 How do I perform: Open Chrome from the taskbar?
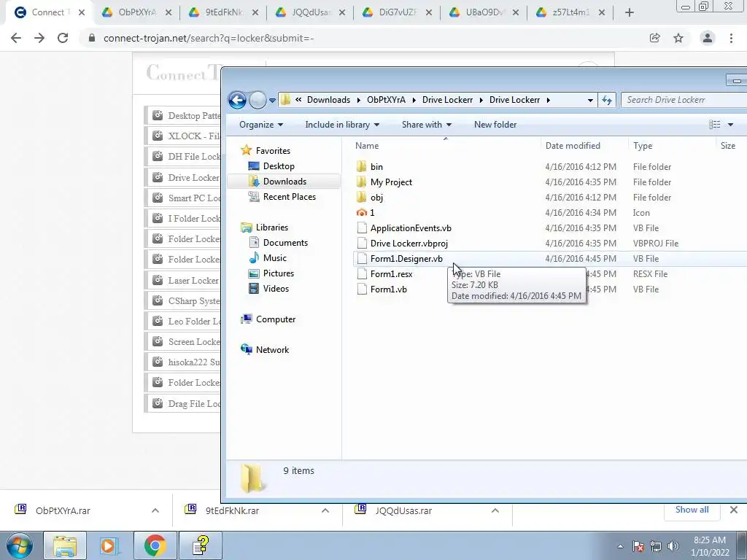(155, 545)
